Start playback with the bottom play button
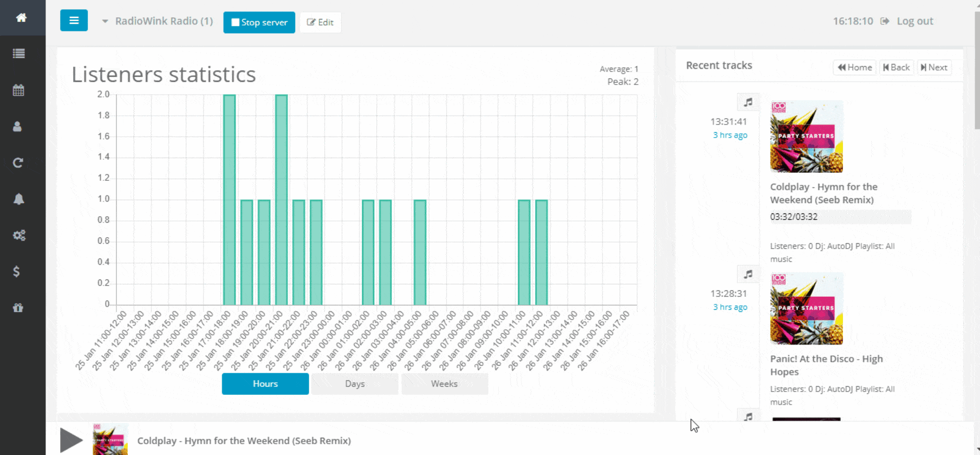The image size is (980, 455). [71, 440]
